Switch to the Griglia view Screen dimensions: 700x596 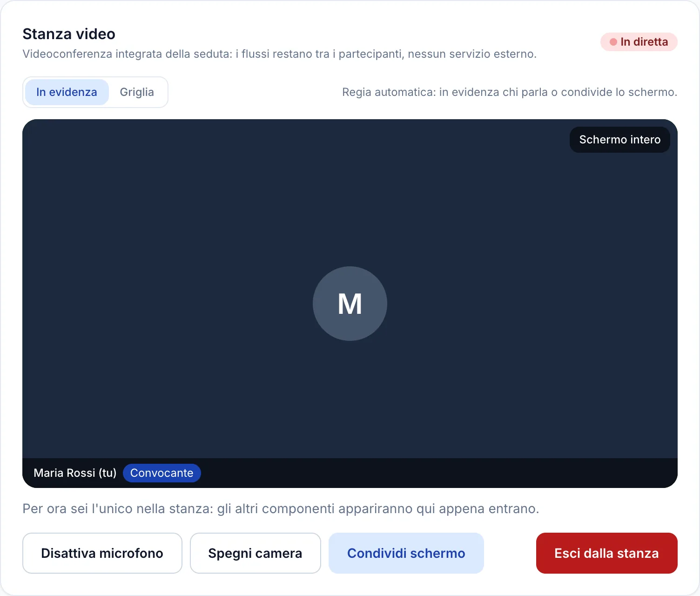pyautogui.click(x=137, y=92)
